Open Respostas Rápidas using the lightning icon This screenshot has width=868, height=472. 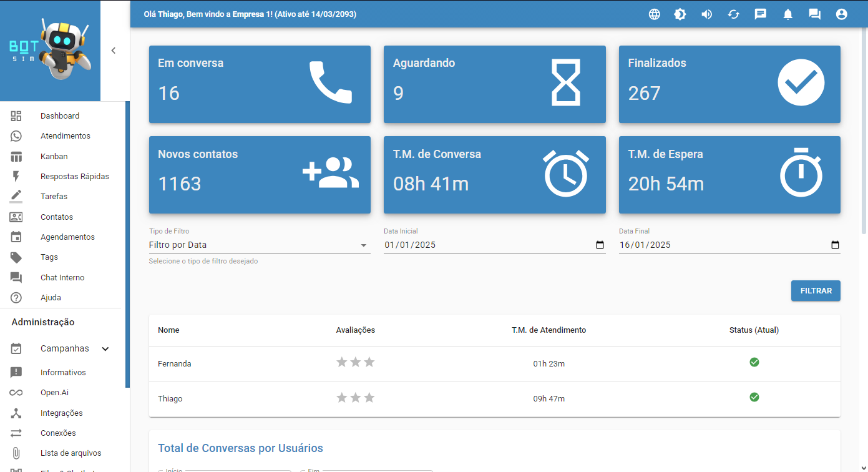[16, 176]
